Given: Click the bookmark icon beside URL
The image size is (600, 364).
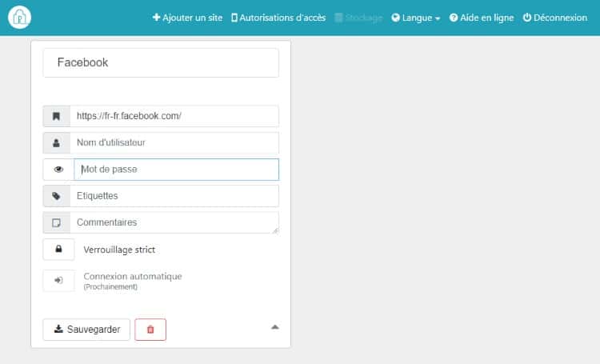Looking at the screenshot, I should [x=56, y=116].
